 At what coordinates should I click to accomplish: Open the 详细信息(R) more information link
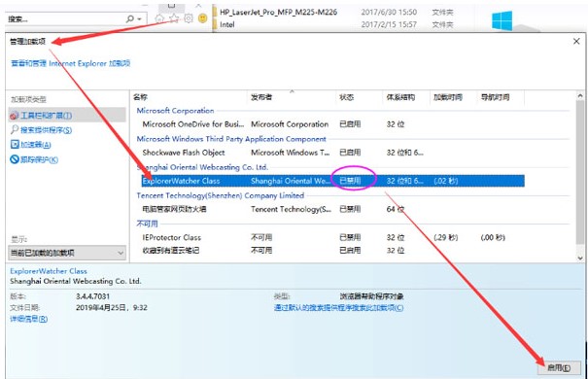point(29,319)
